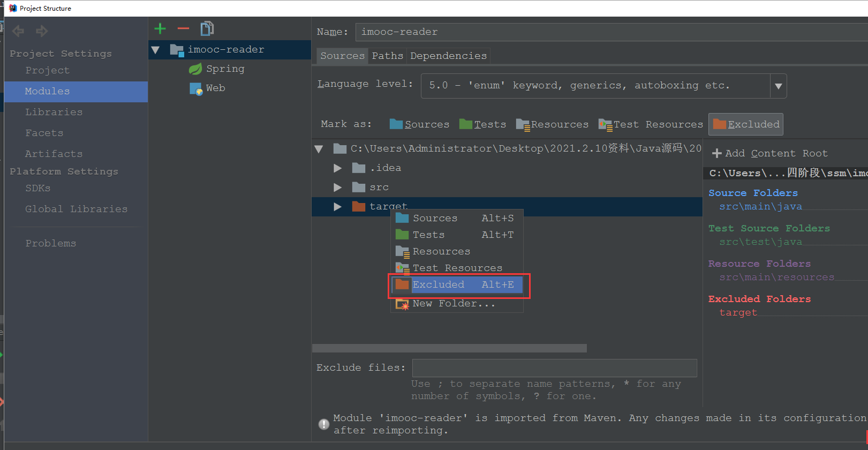Mark as Test Resources in the top bar
The image size is (868, 450).
point(651,124)
